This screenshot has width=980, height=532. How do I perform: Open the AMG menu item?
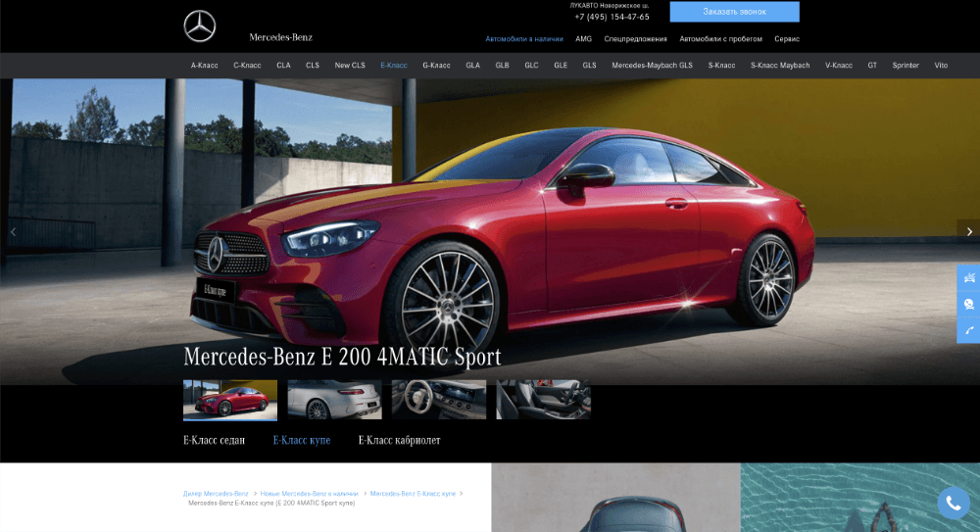click(583, 39)
